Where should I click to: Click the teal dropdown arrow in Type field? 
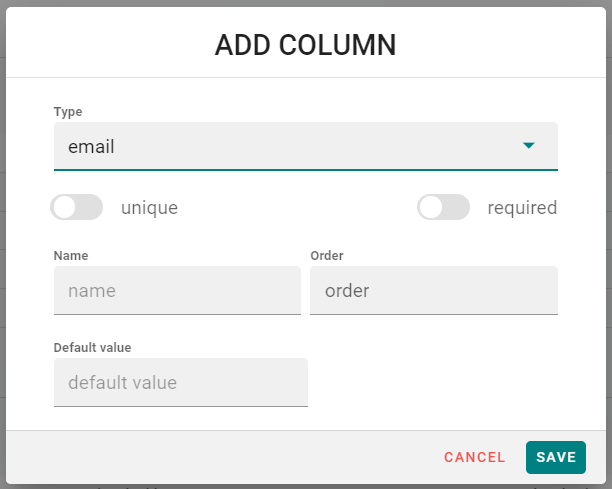tap(529, 147)
